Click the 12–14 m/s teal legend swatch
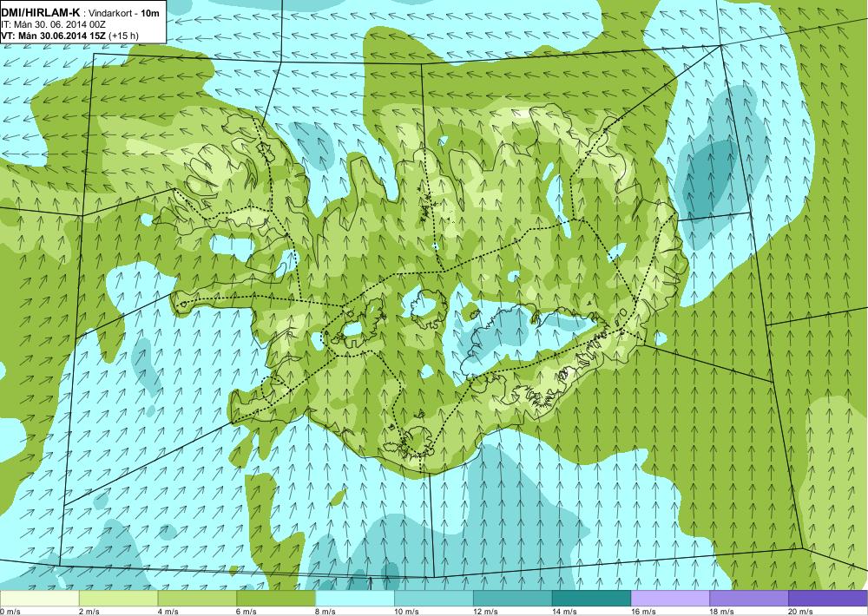 point(513,599)
